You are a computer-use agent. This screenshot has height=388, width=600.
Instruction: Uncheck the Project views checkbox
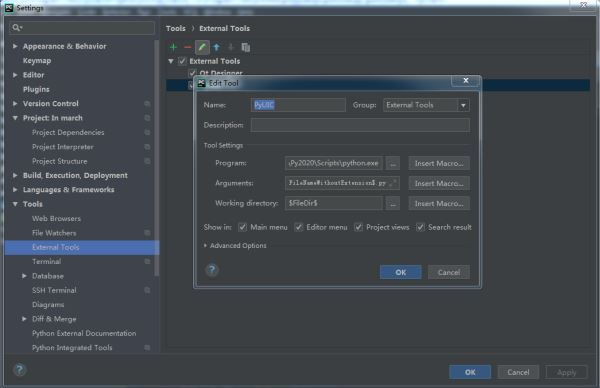click(x=358, y=227)
